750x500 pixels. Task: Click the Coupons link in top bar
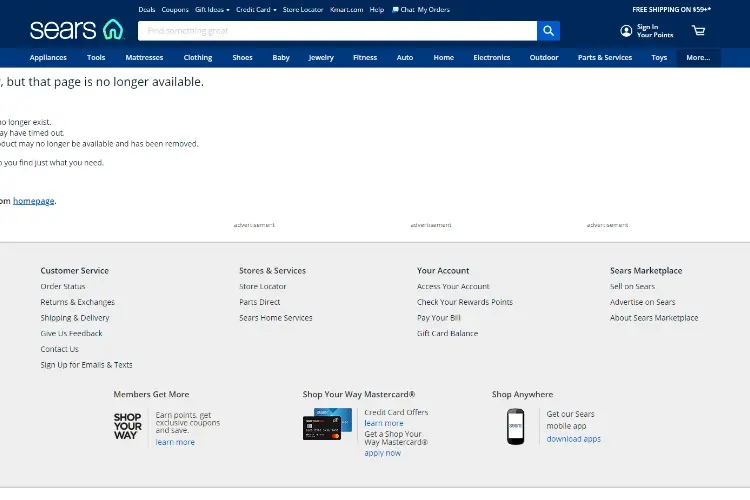click(x=175, y=10)
